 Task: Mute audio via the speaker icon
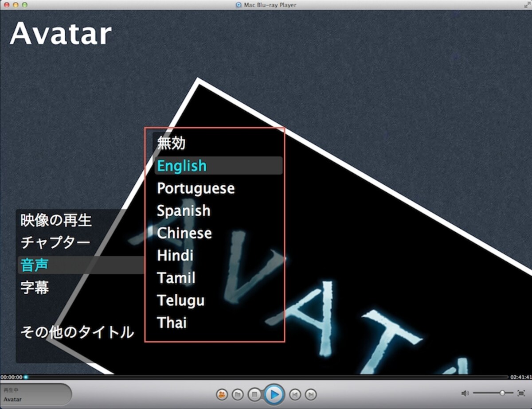tap(465, 393)
